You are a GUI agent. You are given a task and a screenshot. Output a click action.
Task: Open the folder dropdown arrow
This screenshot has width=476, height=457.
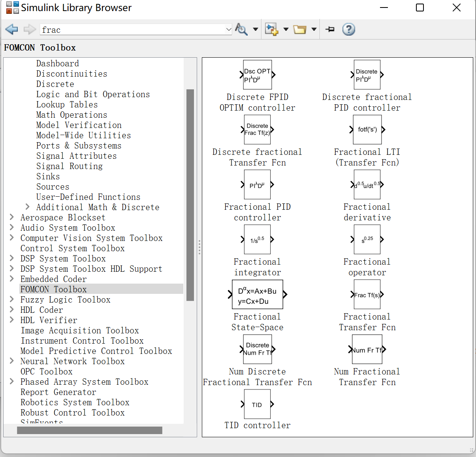pos(314,29)
